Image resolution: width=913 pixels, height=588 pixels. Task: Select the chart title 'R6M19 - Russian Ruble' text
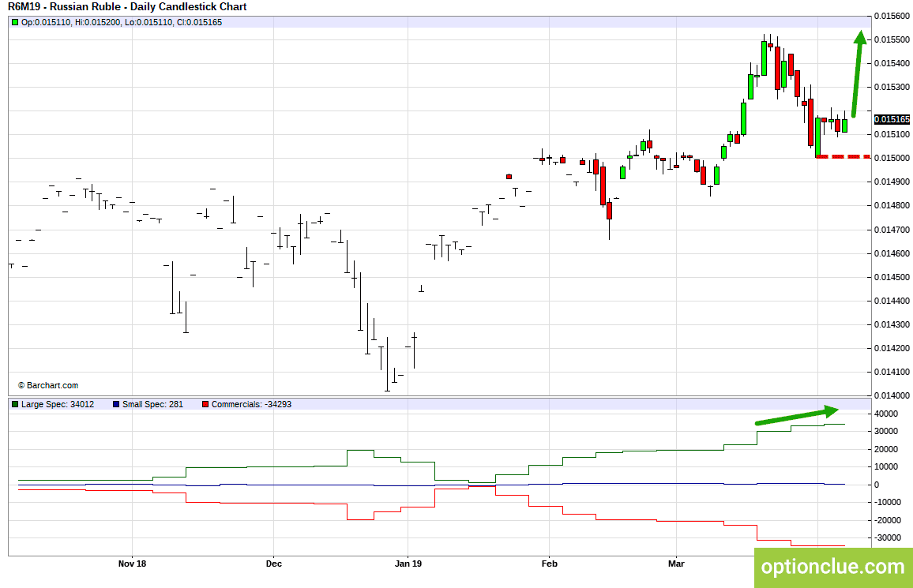point(65,7)
